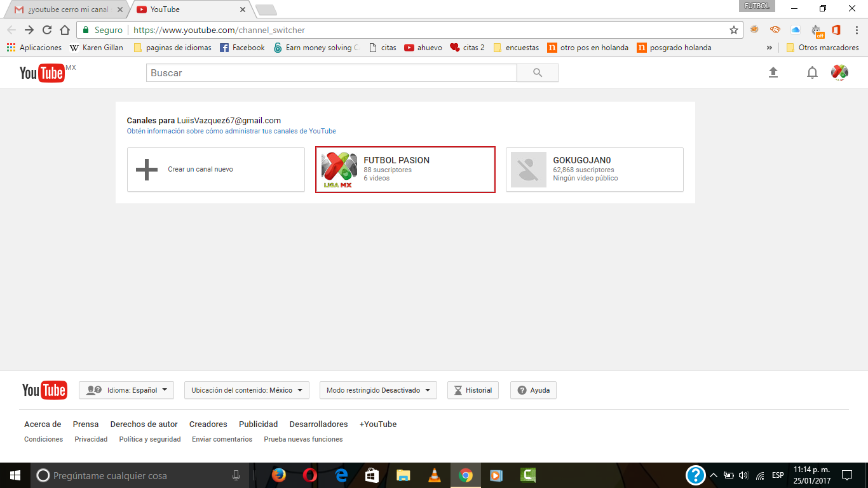868x488 pixels.
Task: Open Derechos de autor link
Action: point(144,424)
